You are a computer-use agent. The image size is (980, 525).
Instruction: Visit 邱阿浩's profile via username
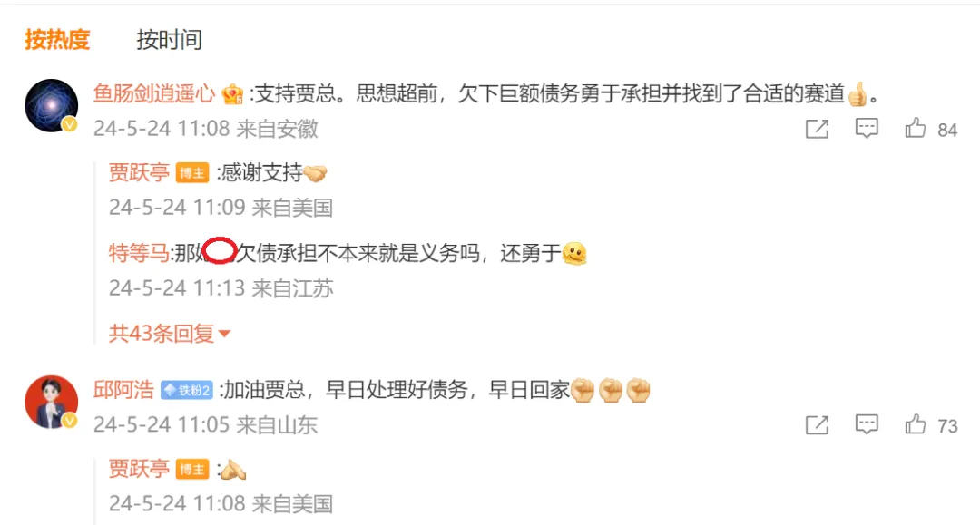123,390
